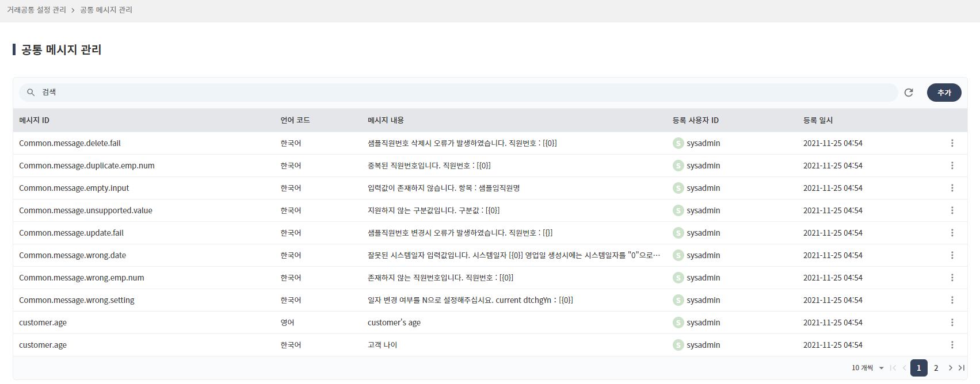
Task: Open more options for Common.message.delete.fail row
Action: click(x=952, y=143)
